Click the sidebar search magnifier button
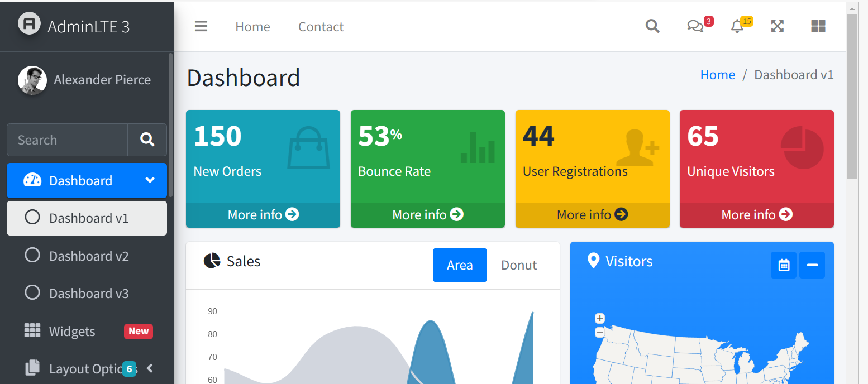The height and width of the screenshot is (384, 868). 147,140
